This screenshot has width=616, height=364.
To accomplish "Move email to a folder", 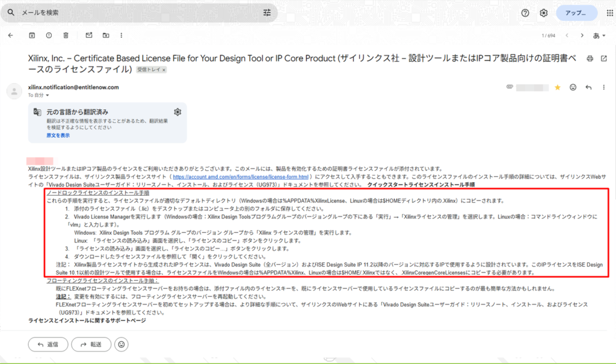I will point(106,35).
